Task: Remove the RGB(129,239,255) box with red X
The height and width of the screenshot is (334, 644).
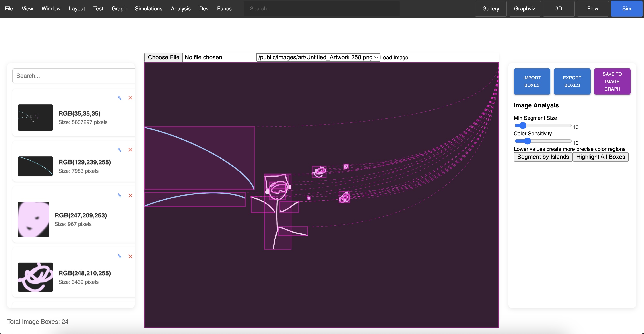Action: 130,150
